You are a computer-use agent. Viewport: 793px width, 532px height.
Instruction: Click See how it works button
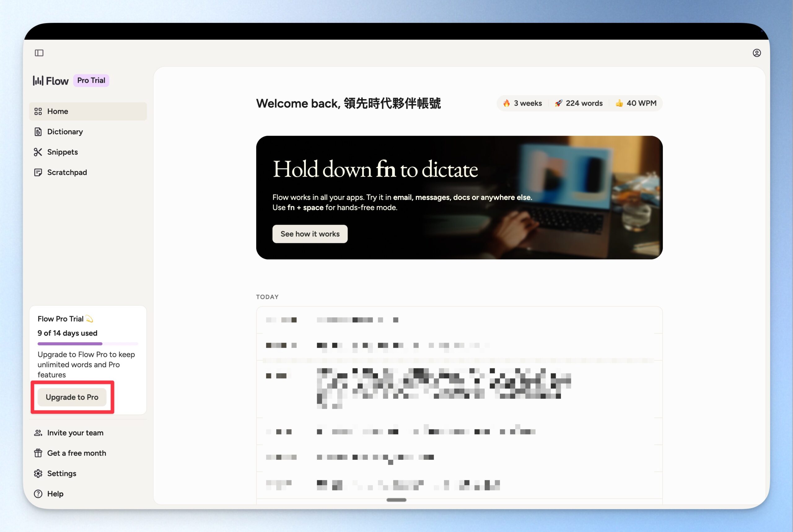tap(310, 234)
